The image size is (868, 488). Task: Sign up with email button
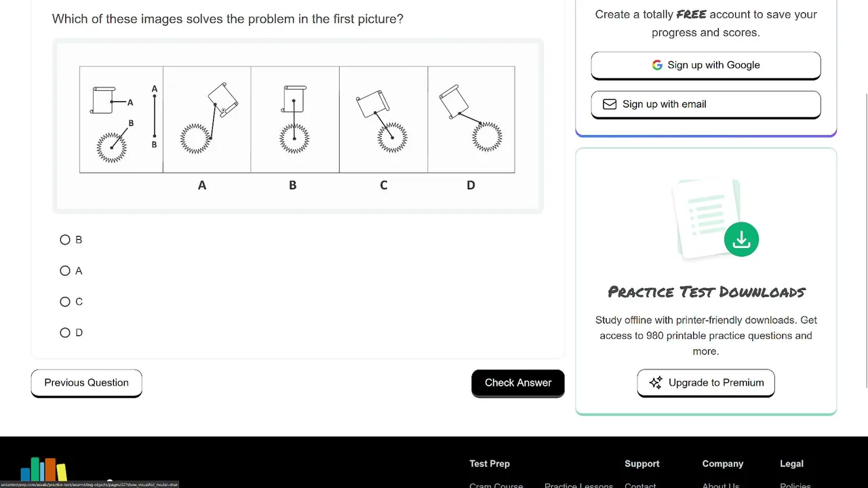click(706, 104)
